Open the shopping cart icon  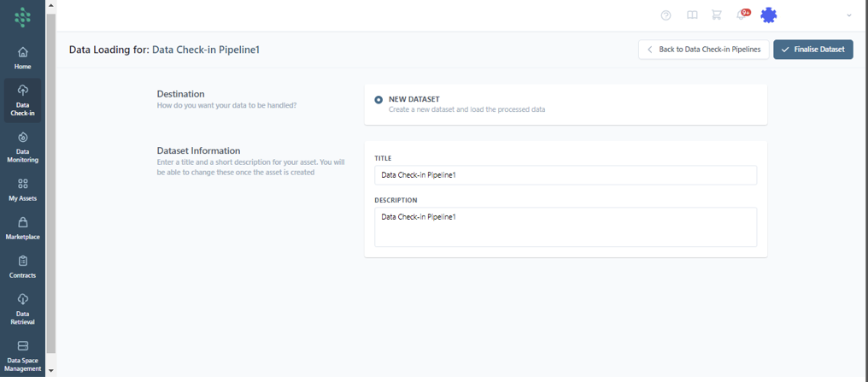tap(717, 15)
